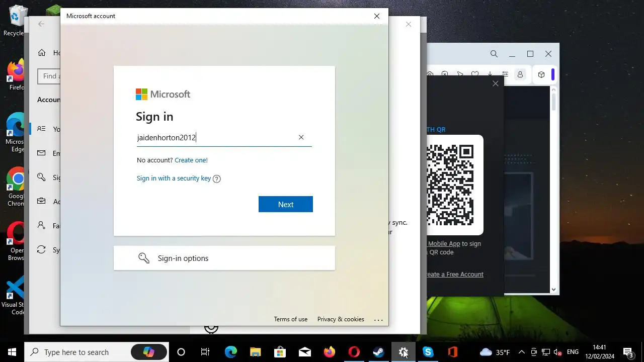
Task: Open Opera from taskbar
Action: (x=354, y=352)
